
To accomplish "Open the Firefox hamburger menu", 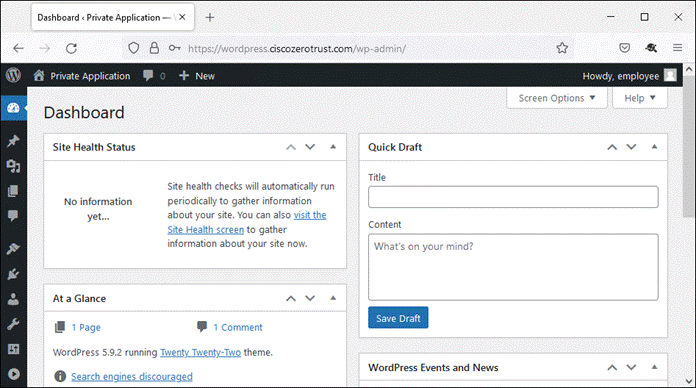I will [x=677, y=48].
